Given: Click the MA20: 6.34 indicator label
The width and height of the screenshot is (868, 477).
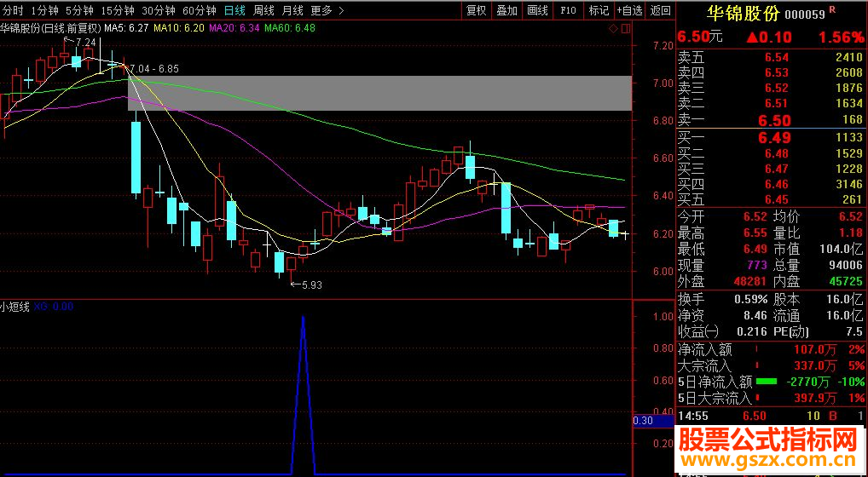Looking at the screenshot, I should click(234, 27).
